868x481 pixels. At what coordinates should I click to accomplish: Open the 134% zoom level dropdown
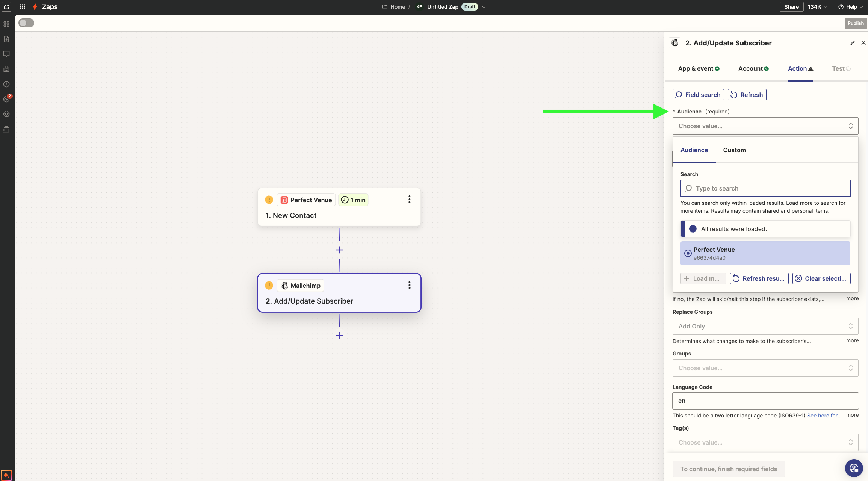tap(817, 7)
